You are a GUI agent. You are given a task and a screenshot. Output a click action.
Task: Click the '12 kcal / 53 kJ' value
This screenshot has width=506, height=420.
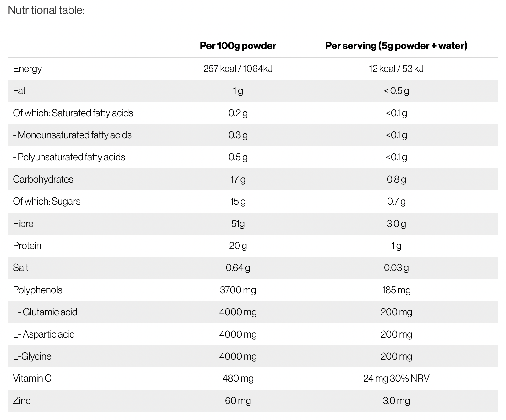396,69
